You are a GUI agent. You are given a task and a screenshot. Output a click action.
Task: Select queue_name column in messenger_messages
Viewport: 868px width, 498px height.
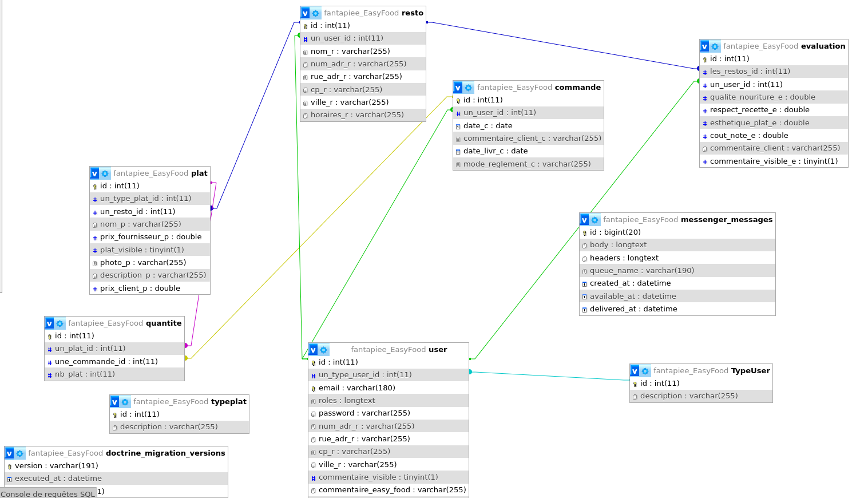point(677,271)
